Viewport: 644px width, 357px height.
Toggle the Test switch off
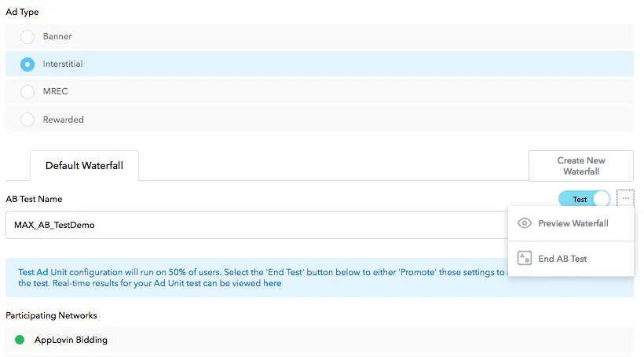click(x=584, y=199)
